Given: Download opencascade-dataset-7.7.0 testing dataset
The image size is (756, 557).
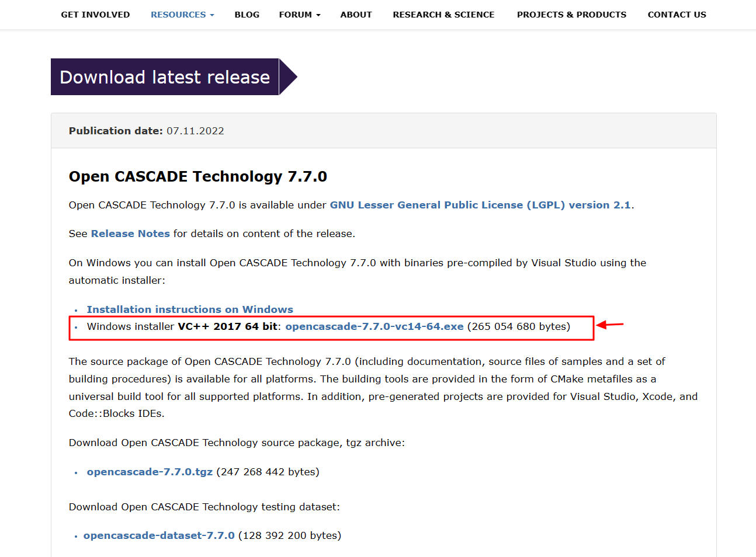Looking at the screenshot, I should 159,535.
